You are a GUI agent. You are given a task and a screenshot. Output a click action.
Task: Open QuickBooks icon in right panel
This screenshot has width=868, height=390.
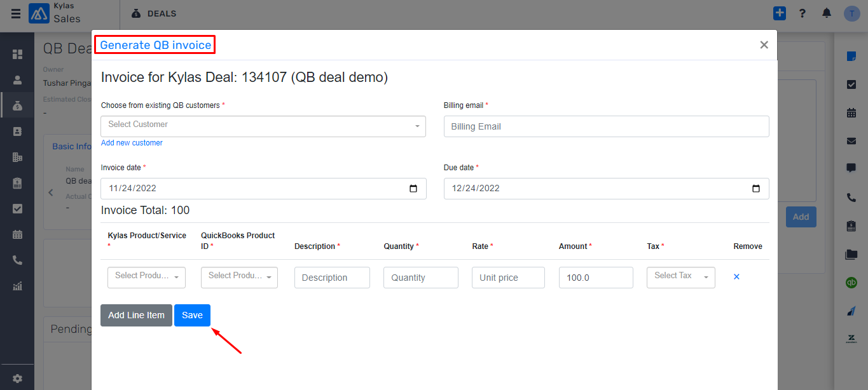pyautogui.click(x=851, y=283)
